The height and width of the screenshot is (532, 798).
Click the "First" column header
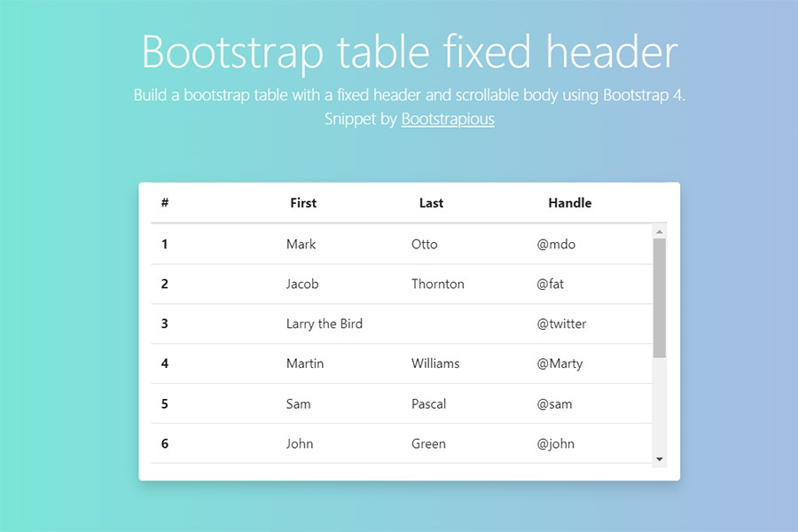[x=303, y=203]
